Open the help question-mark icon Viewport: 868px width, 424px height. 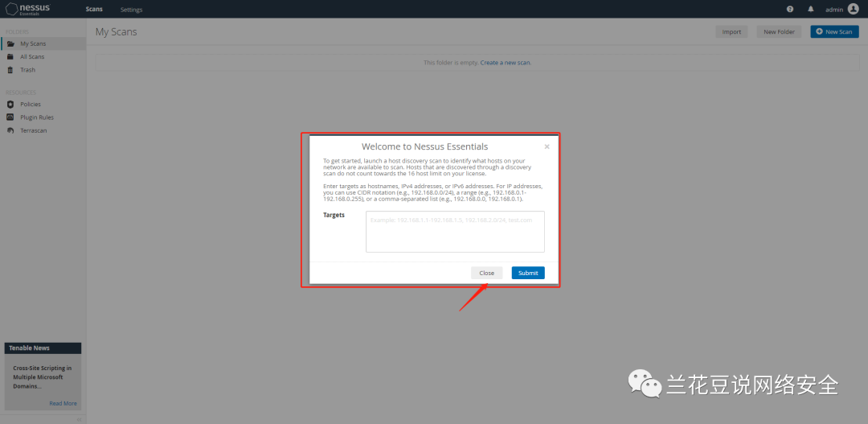[790, 10]
